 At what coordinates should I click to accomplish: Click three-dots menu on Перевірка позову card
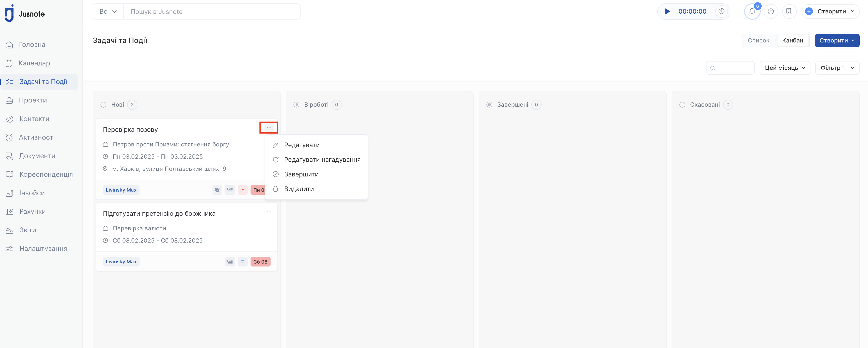[x=269, y=127]
